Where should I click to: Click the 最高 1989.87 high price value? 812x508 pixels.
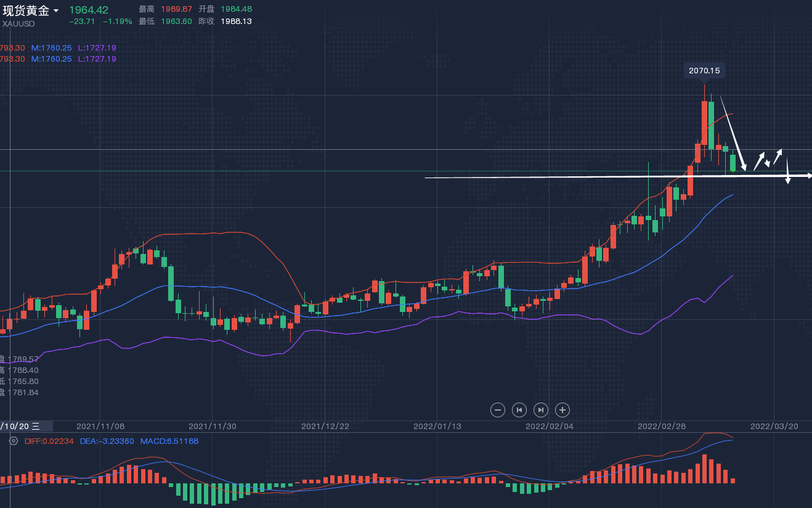point(176,9)
